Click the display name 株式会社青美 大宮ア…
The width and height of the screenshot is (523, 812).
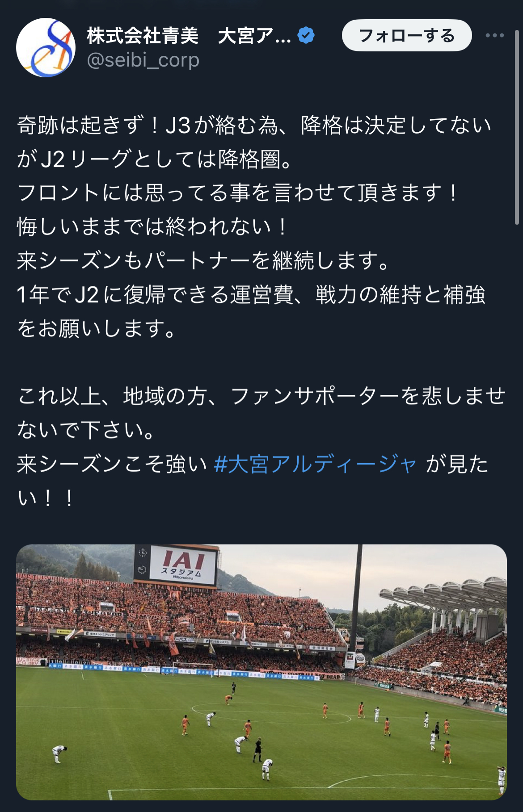(x=189, y=36)
